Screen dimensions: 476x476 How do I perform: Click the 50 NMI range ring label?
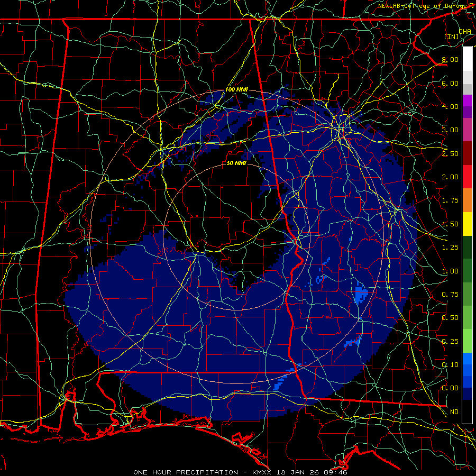pyautogui.click(x=236, y=163)
